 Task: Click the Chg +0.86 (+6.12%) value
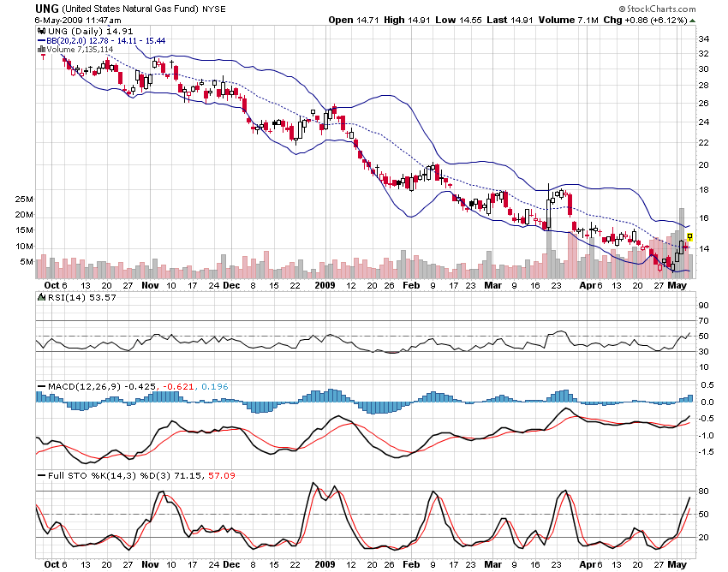coord(645,20)
